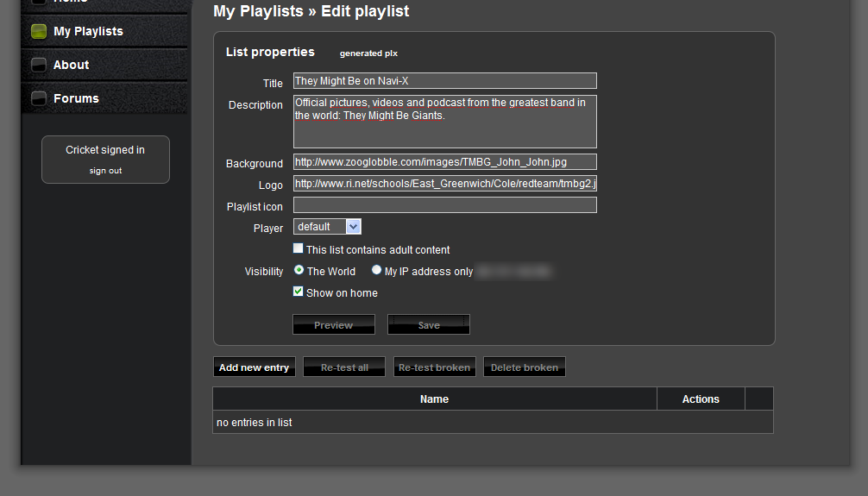Hit the Delete broken button

(x=525, y=367)
